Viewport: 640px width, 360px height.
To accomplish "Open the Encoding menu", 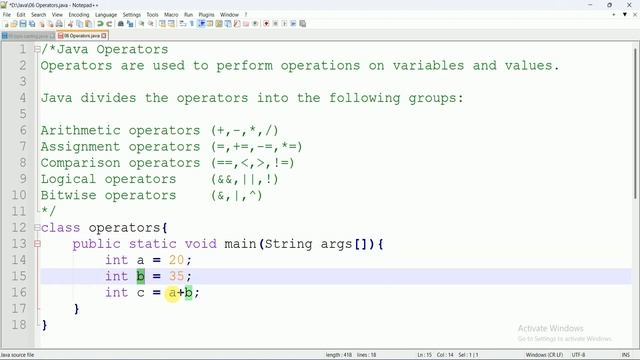I will tap(79, 15).
